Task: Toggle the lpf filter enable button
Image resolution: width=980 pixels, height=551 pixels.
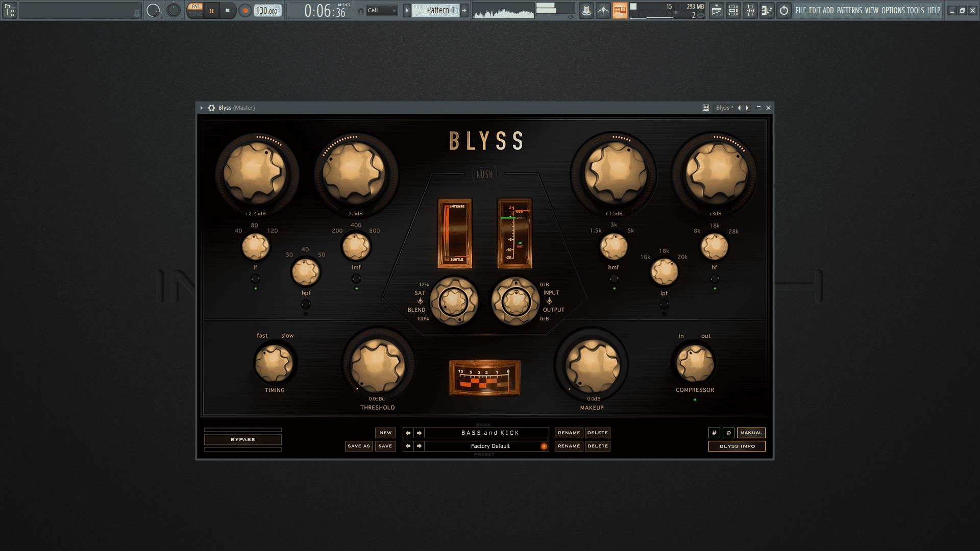Action: pos(664,304)
